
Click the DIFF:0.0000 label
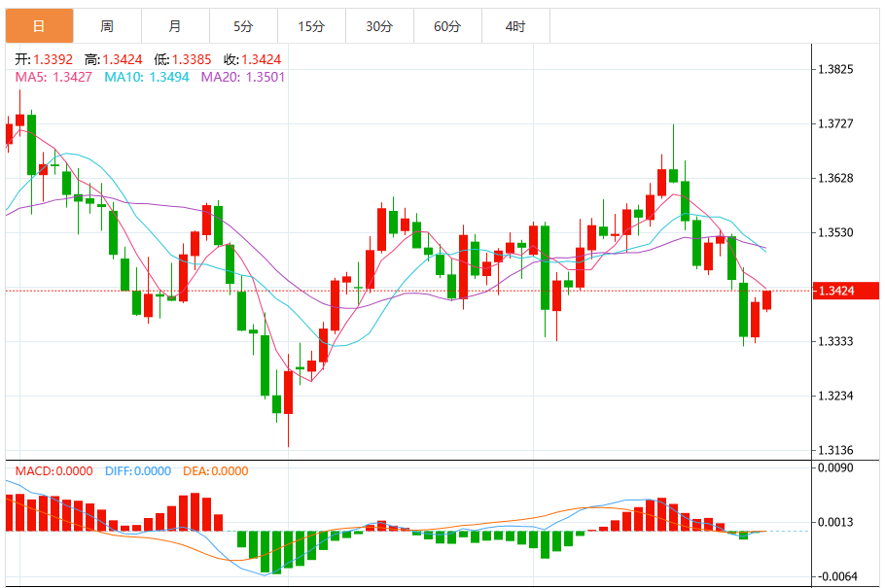[138, 471]
